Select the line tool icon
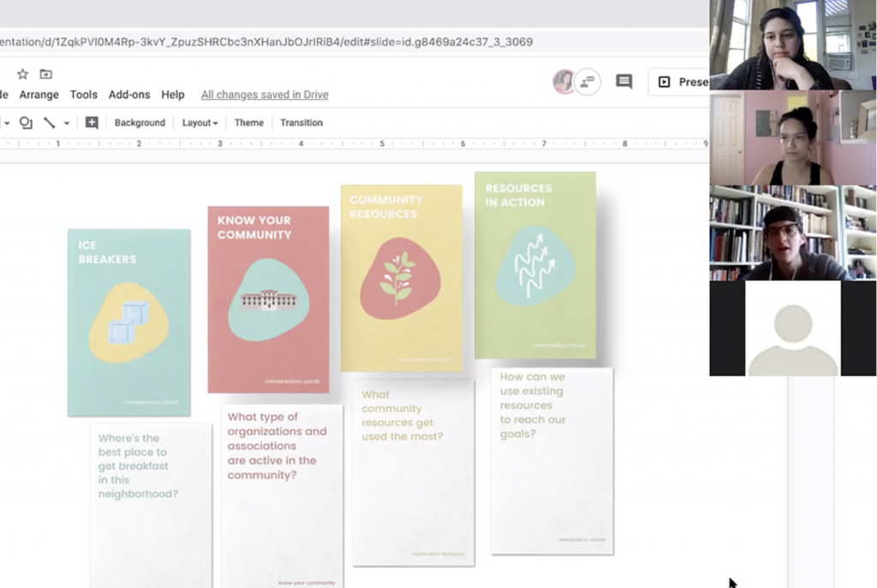Viewport: 877px width, 588px height. pyautogui.click(x=50, y=122)
